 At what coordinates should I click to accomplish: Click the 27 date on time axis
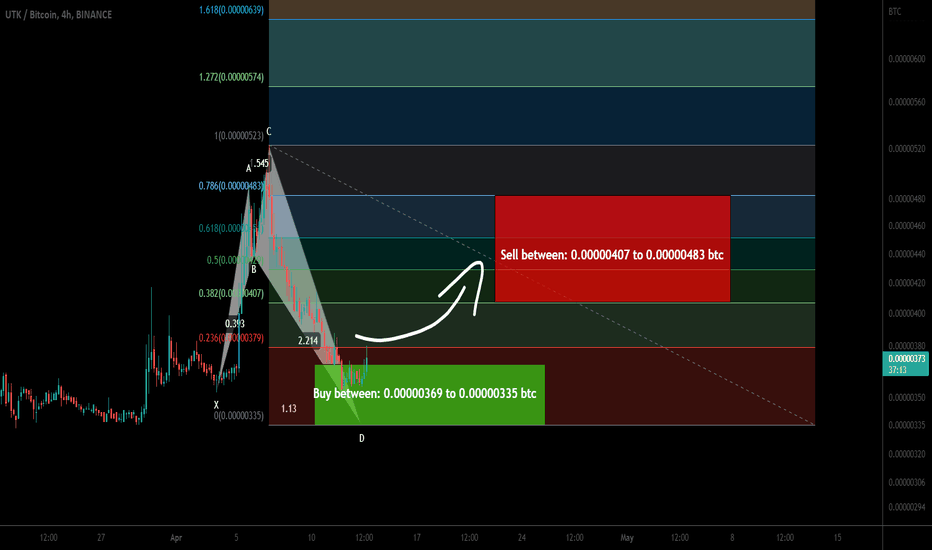click(101, 538)
